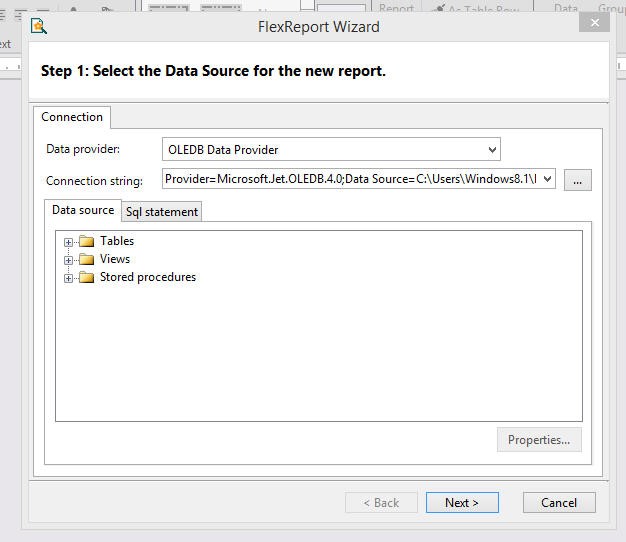The width and height of the screenshot is (626, 542).
Task: Expand the Stored procedures node
Action: [x=68, y=278]
